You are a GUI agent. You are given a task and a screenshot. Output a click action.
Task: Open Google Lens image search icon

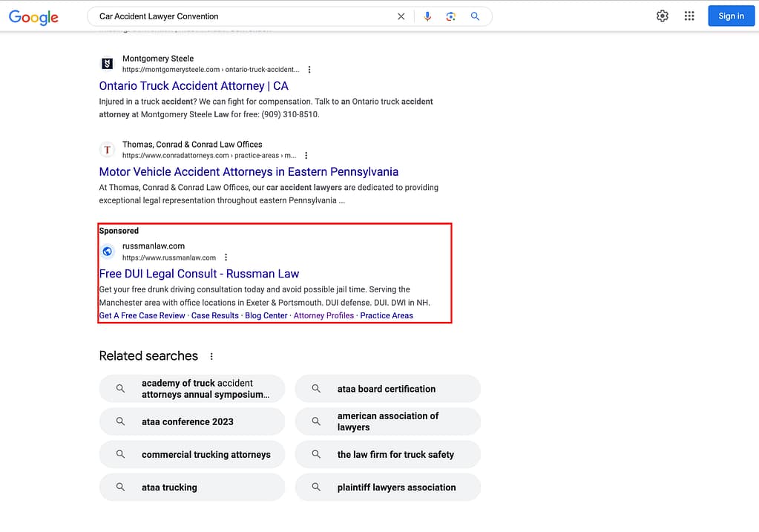click(450, 16)
